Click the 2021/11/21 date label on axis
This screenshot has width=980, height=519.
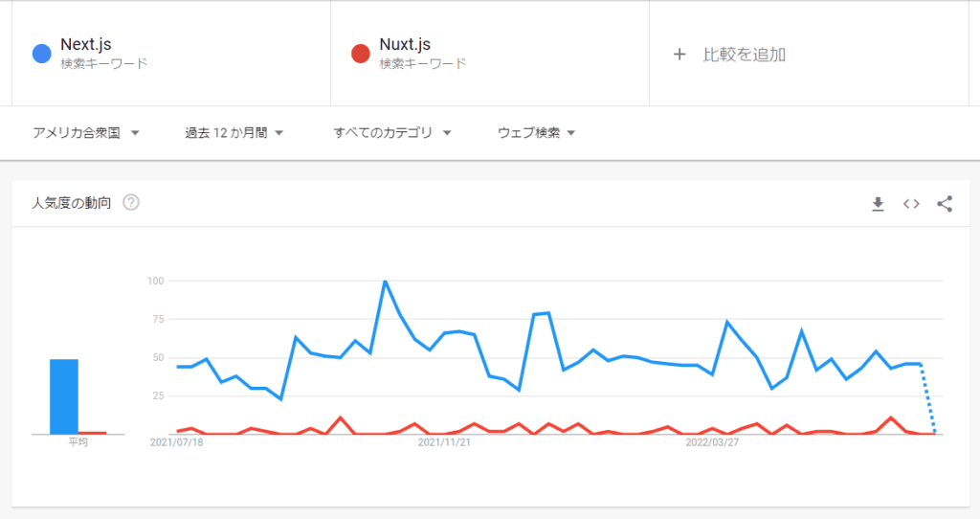pos(446,443)
